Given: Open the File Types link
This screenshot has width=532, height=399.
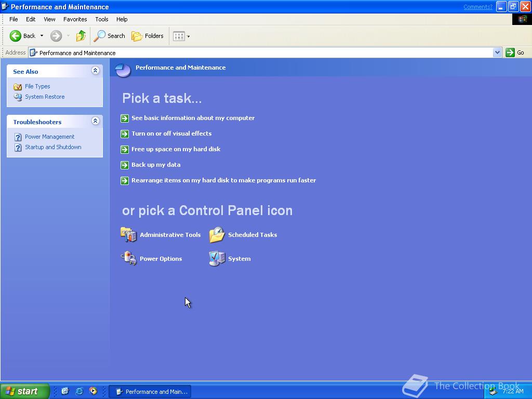Looking at the screenshot, I should tap(37, 87).
